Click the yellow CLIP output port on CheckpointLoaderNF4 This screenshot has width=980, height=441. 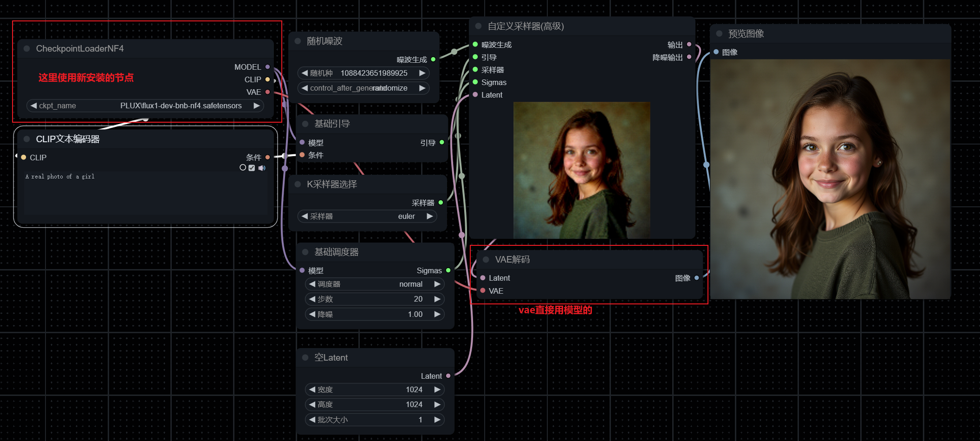pos(267,79)
